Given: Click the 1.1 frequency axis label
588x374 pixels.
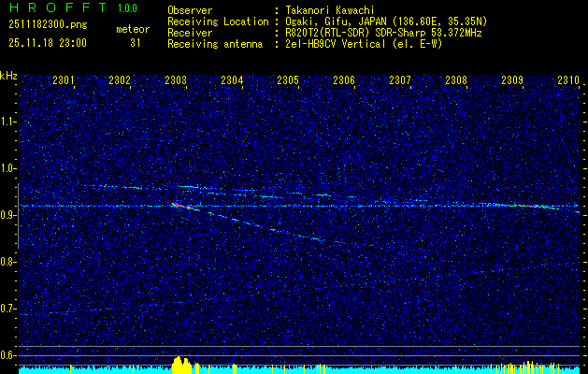Looking at the screenshot, I should (9, 122).
